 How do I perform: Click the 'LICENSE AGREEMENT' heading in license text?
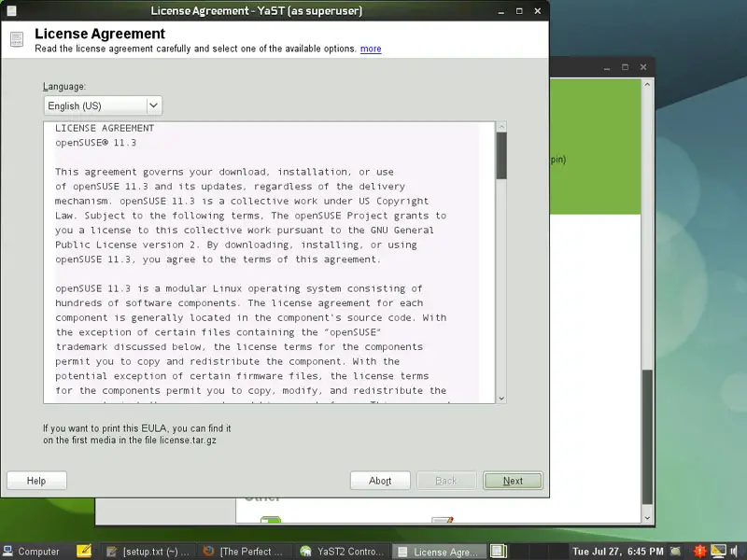(x=105, y=128)
